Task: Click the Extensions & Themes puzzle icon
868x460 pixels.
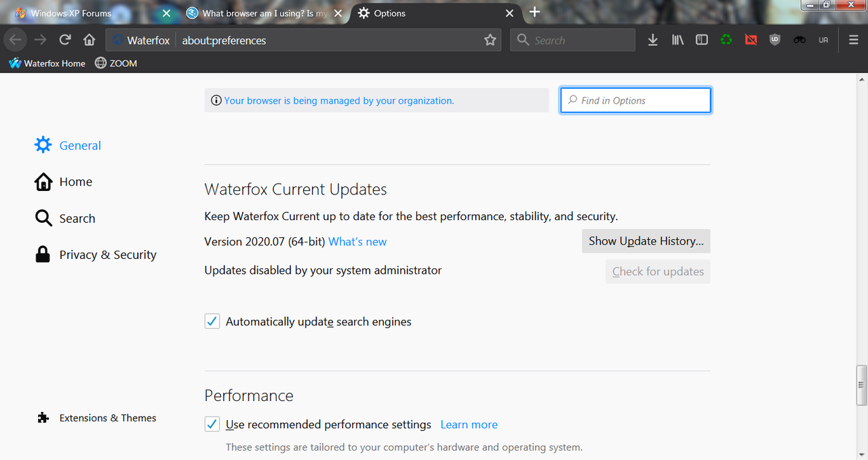Action: [43, 417]
